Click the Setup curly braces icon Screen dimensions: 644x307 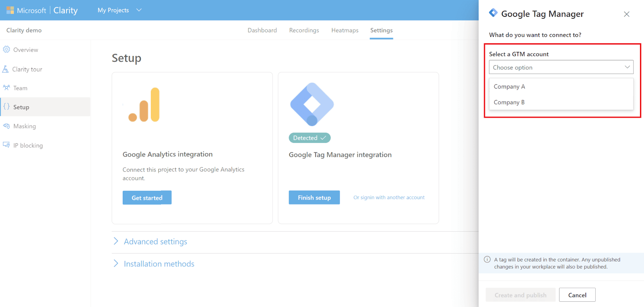tap(6, 107)
